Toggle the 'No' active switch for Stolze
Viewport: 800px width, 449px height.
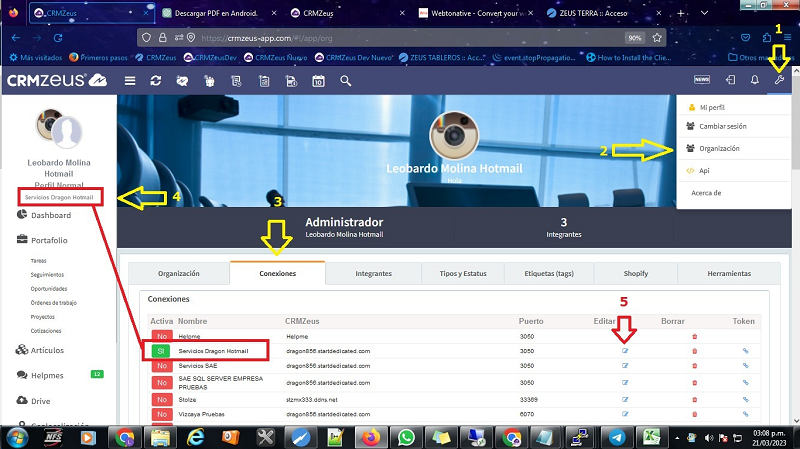[x=161, y=396]
